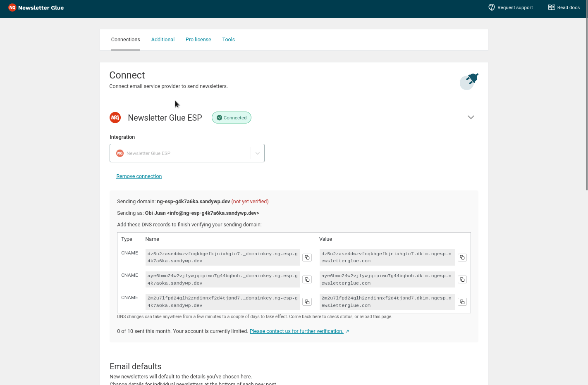This screenshot has width=588, height=385.
Task: Copy the aye6bmo24w _domainkey CNAME name
Action: [307, 280]
